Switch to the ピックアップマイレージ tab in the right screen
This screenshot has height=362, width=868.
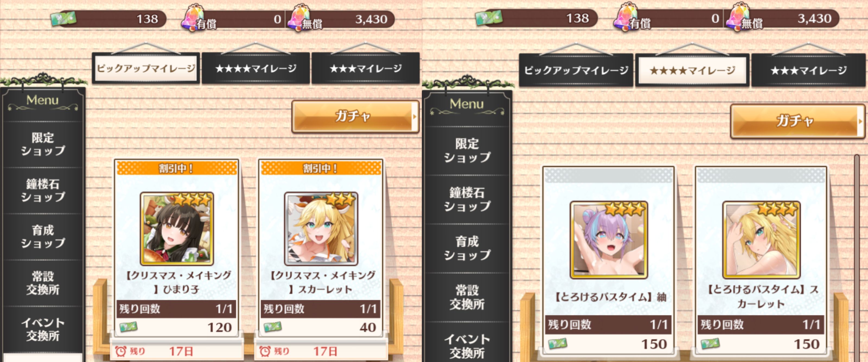pyautogui.click(x=576, y=70)
